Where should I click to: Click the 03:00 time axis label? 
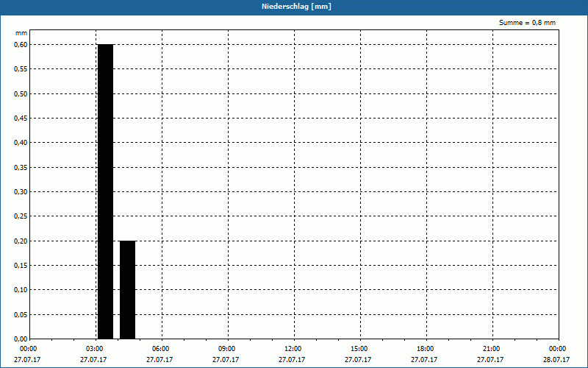coord(94,349)
